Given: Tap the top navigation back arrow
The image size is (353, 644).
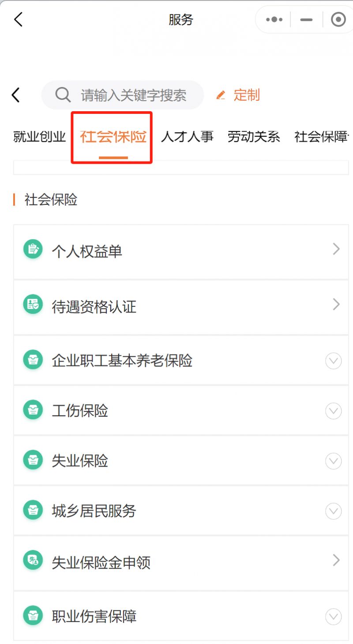Looking at the screenshot, I should (x=18, y=19).
